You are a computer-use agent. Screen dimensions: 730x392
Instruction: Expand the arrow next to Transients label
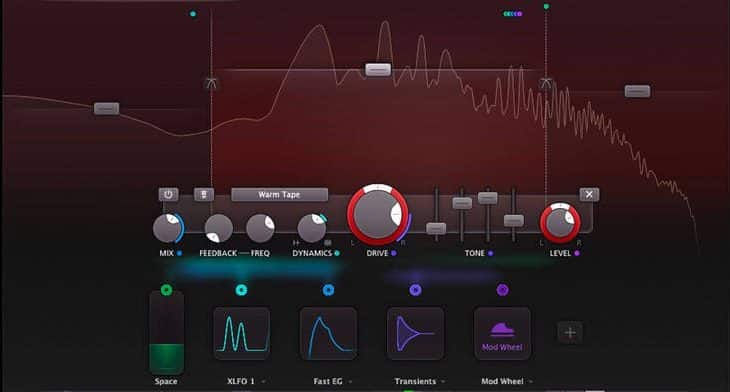(x=443, y=381)
